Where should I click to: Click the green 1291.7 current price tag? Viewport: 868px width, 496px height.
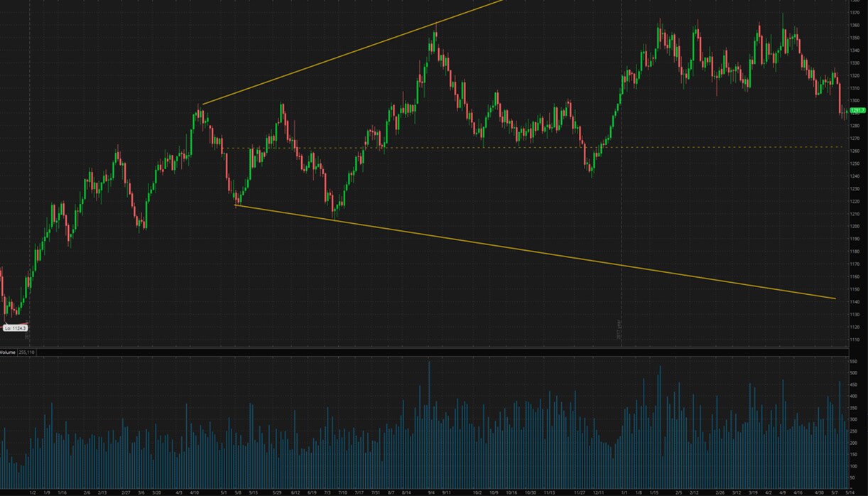tap(857, 111)
